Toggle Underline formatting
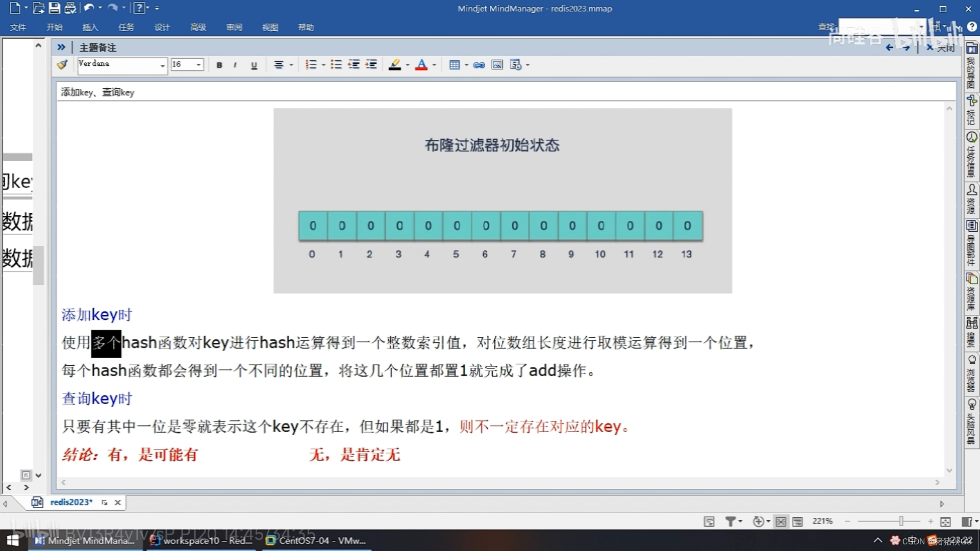This screenshot has width=980, height=551. click(254, 65)
